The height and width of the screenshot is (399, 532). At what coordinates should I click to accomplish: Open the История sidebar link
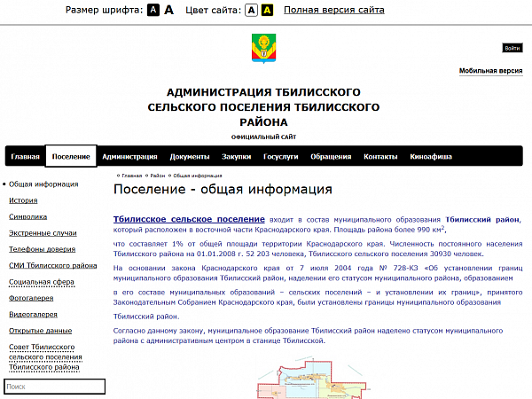[x=23, y=200]
